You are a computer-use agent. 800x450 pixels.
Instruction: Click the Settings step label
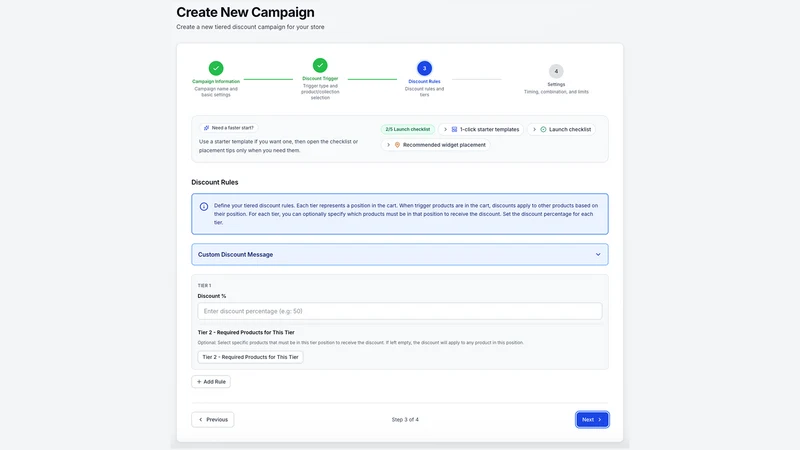click(x=556, y=85)
